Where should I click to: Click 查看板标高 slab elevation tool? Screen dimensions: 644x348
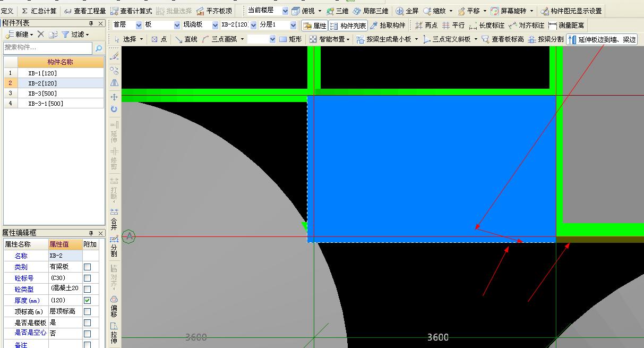click(503, 39)
